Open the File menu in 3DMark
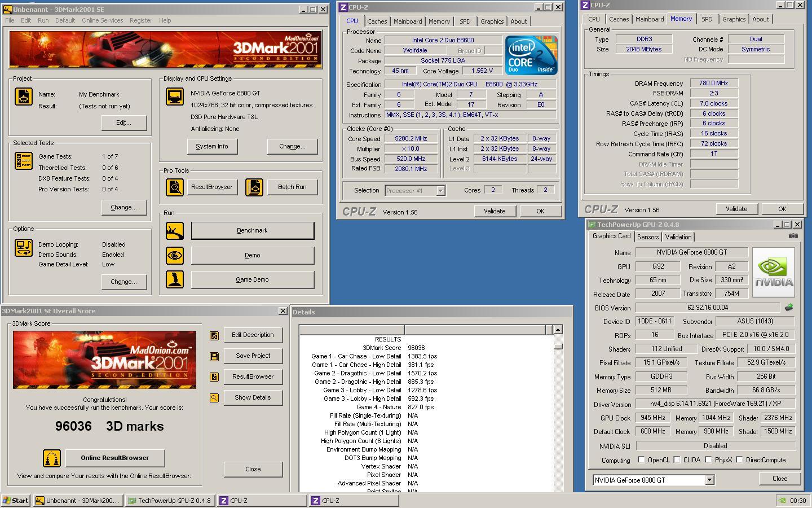Screen dimensions: 812x508 pos(10,20)
